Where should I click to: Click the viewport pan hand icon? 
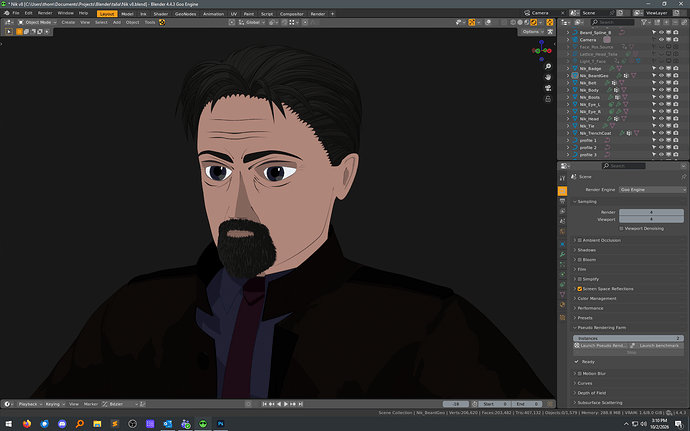(548, 77)
